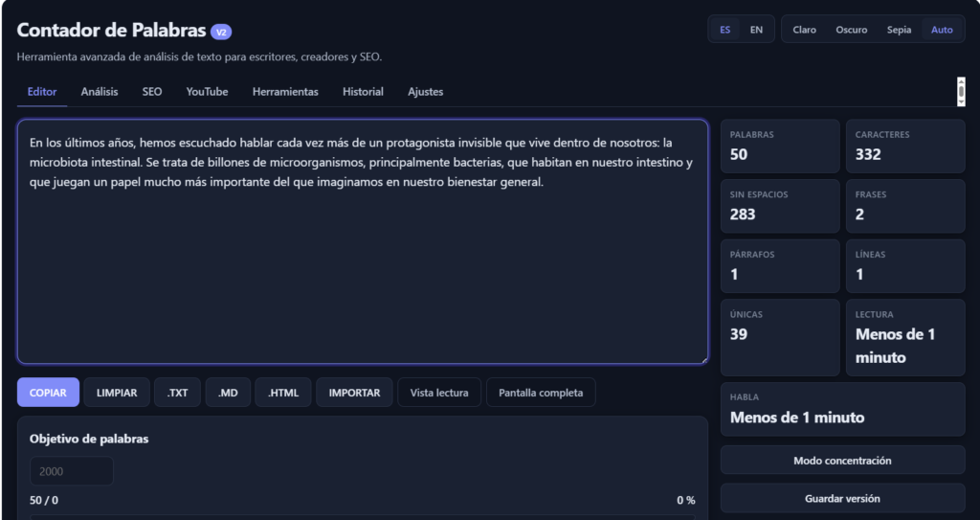Activate Modo concentración
980x520 pixels.
842,460
